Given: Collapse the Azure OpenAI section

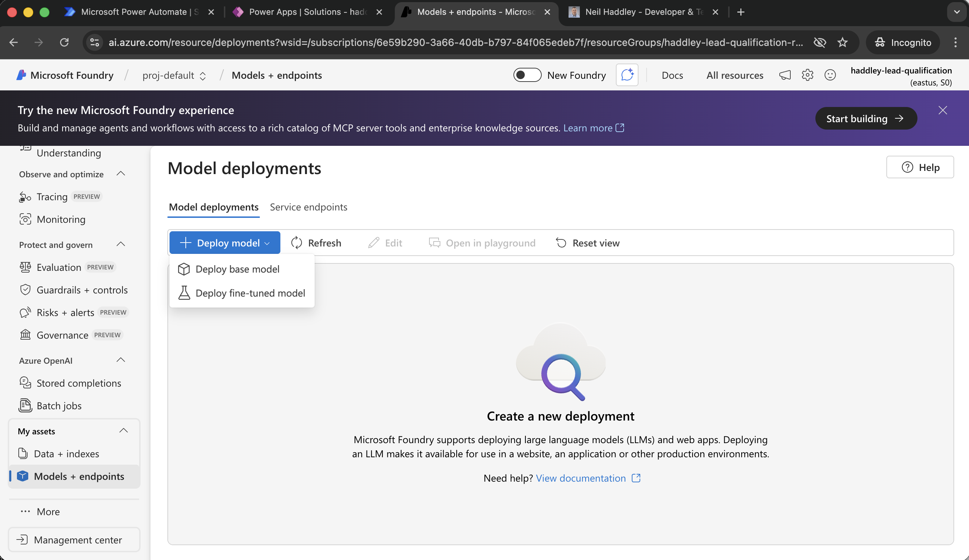Looking at the screenshot, I should point(121,360).
